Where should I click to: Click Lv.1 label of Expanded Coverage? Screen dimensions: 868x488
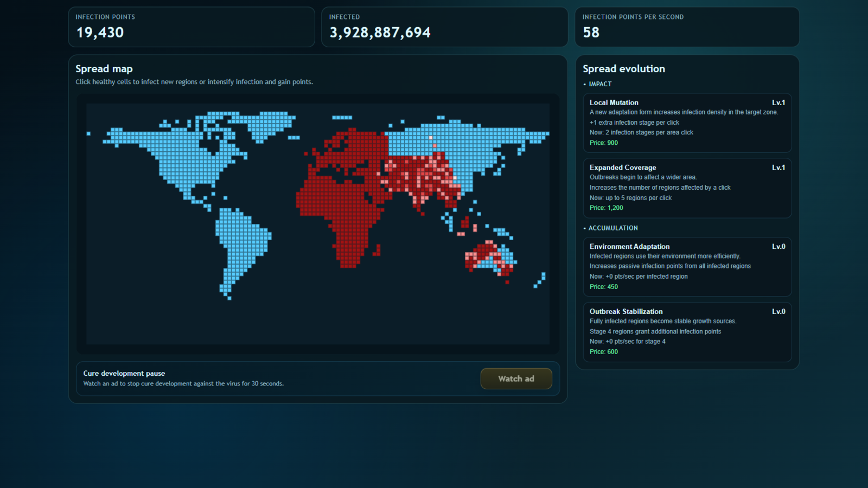(778, 168)
